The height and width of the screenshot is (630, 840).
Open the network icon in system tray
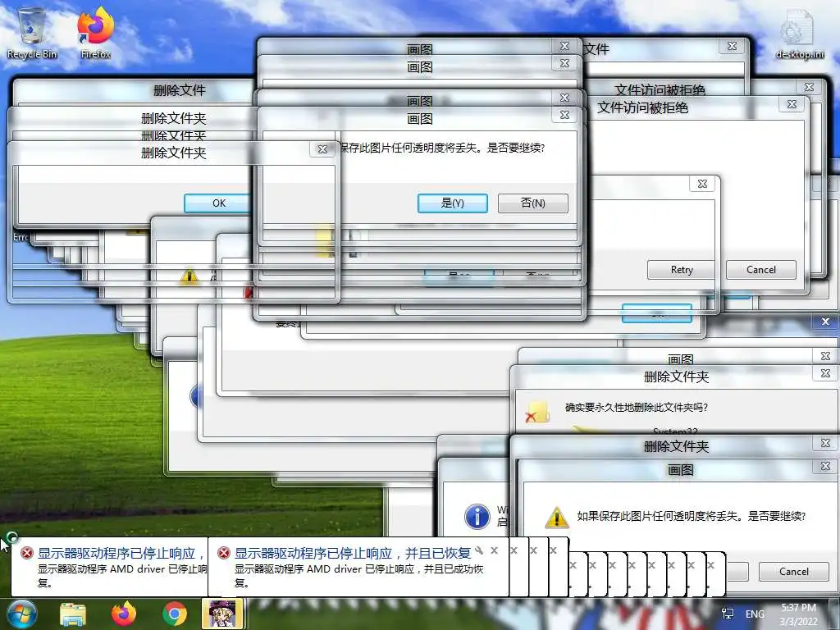click(x=728, y=614)
